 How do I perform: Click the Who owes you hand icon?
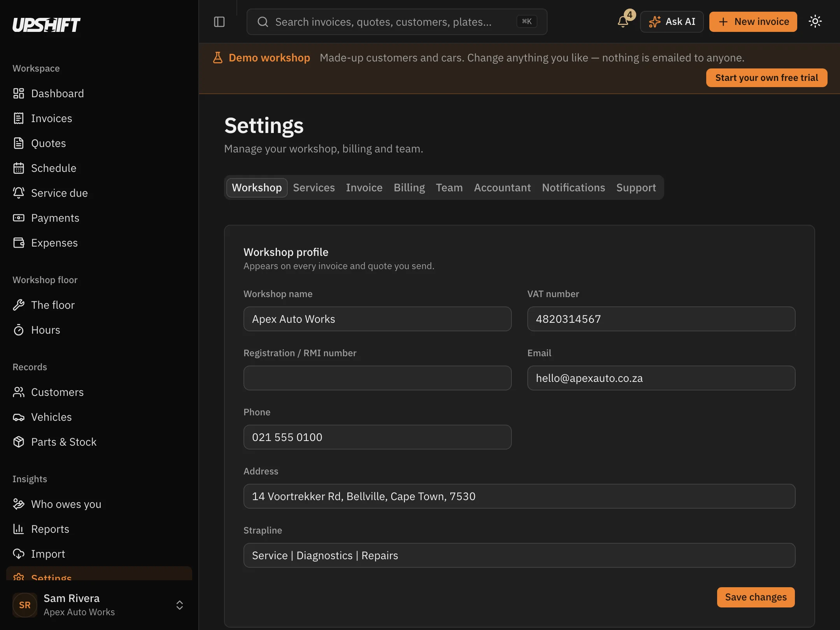19,504
